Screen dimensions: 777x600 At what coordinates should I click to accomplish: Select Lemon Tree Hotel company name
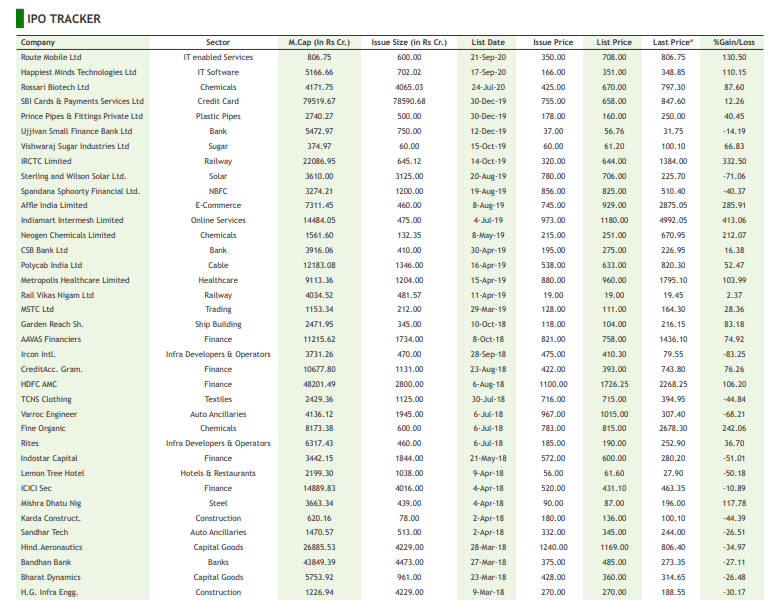53,473
